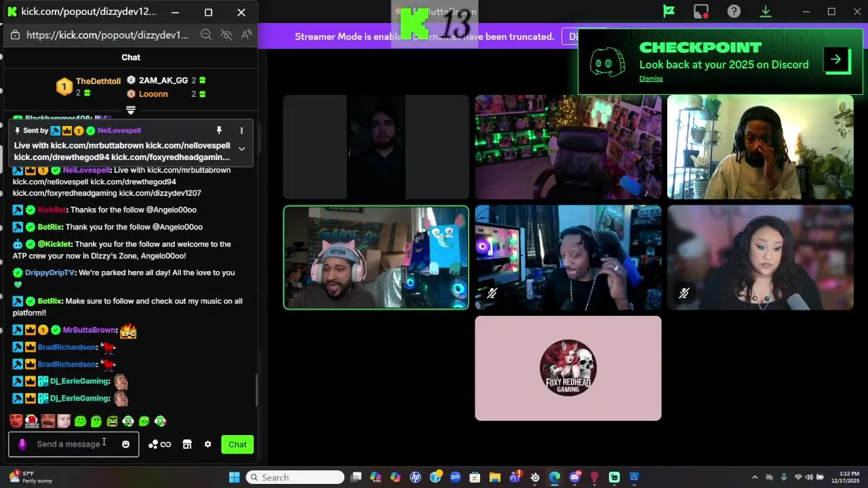Click the green flag icon in the Discord title bar
The height and width of the screenshot is (488, 868).
[x=669, y=12]
